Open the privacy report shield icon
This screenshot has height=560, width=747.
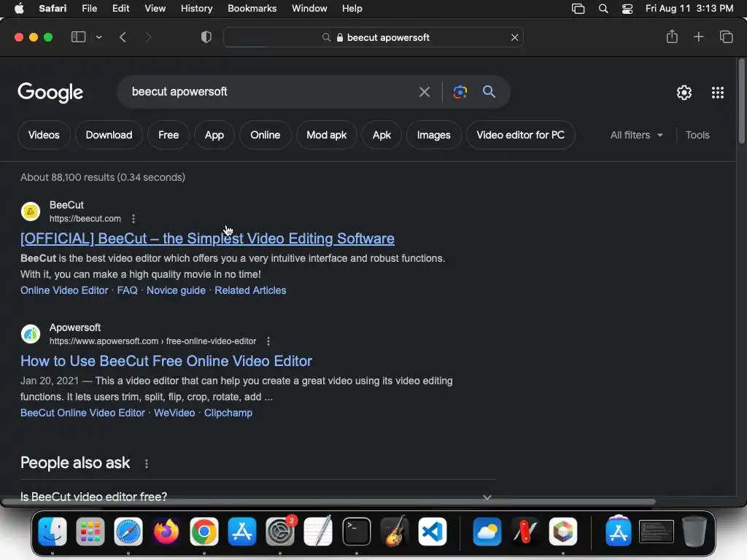point(206,37)
